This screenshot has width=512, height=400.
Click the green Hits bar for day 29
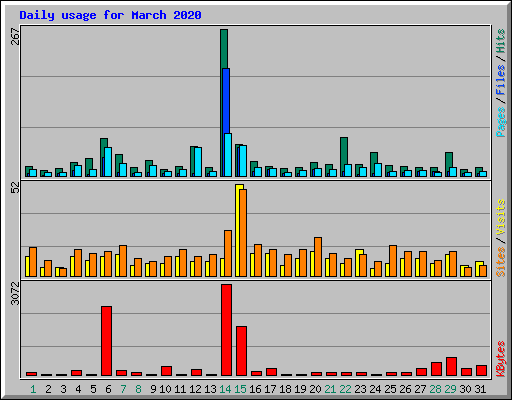tap(449, 160)
